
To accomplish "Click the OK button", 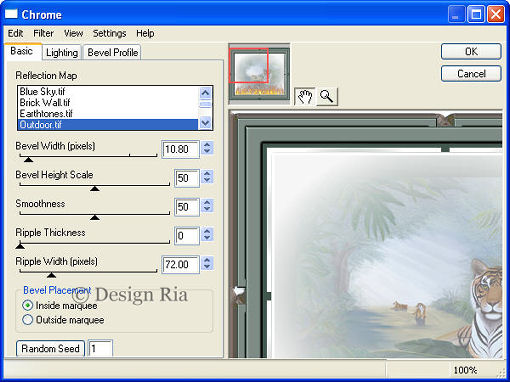I will (471, 52).
